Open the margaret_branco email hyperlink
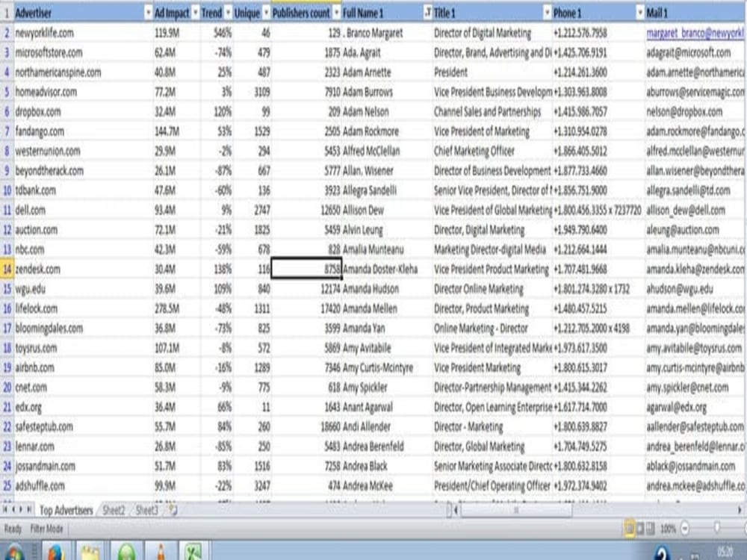The image size is (747, 560). pos(695,33)
